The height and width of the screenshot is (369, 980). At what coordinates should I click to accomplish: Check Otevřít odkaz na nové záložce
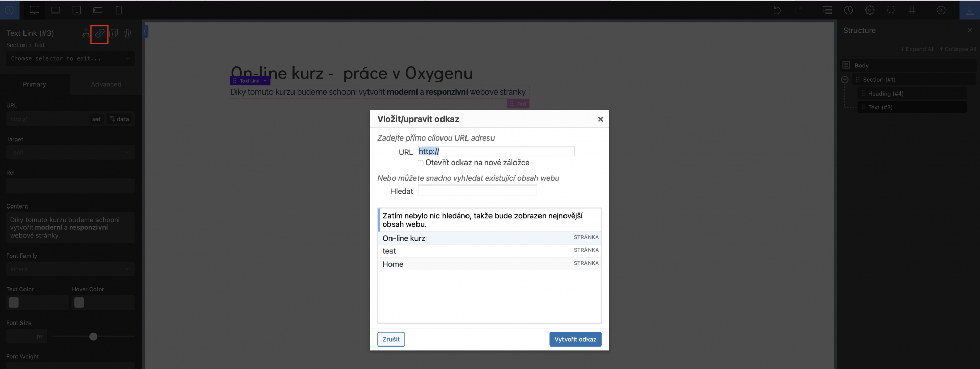[x=421, y=163]
